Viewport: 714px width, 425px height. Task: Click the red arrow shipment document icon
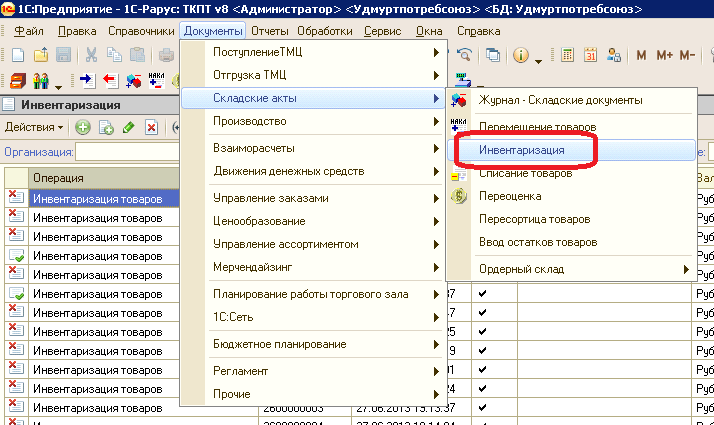coord(111,81)
